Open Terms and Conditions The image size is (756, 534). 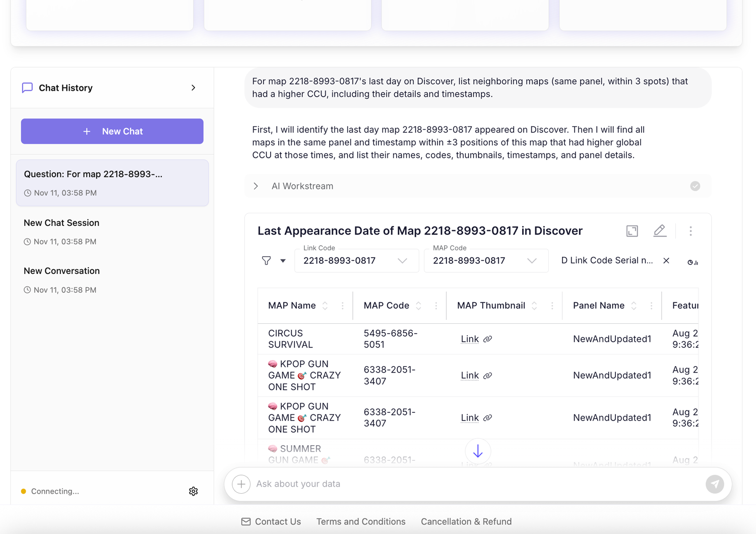tap(361, 521)
